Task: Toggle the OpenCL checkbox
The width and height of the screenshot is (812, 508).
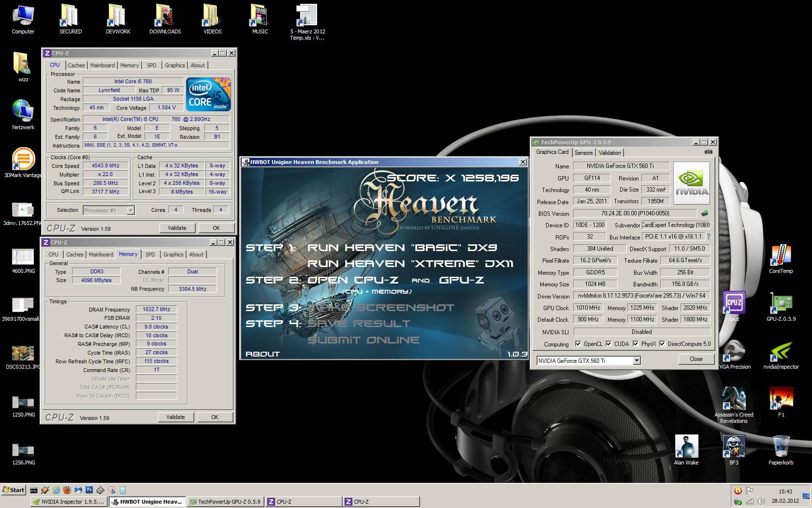Action: point(578,344)
